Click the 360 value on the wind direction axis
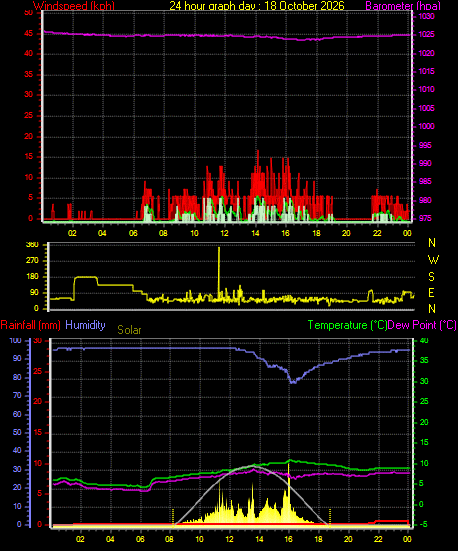Image resolution: width=458 pixels, height=551 pixels. pyautogui.click(x=32, y=245)
